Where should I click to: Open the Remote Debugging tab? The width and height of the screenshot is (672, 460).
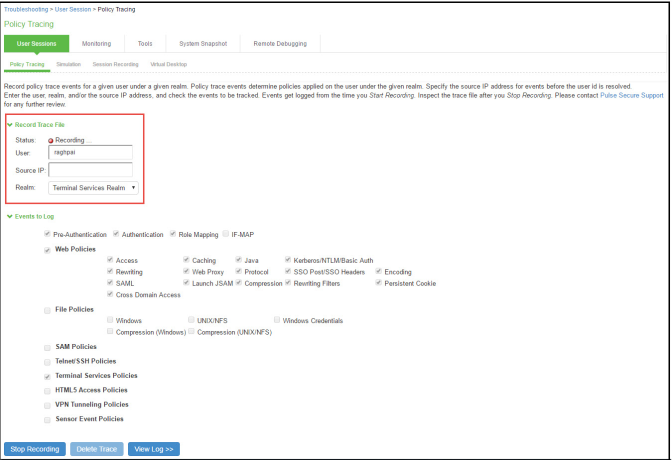pyautogui.click(x=280, y=44)
